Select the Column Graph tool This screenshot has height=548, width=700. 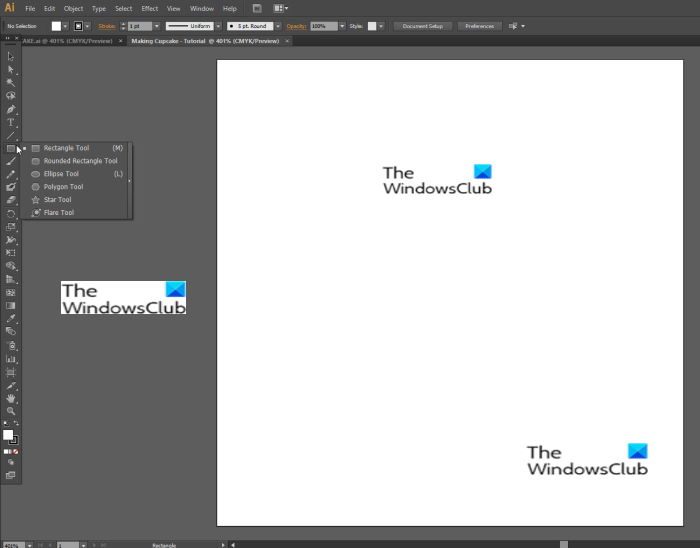coord(11,359)
